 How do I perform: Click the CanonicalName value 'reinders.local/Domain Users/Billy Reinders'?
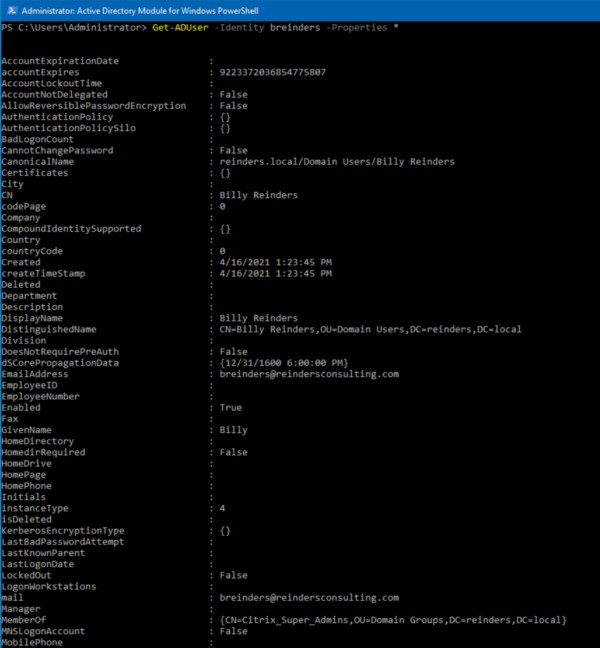[337, 162]
